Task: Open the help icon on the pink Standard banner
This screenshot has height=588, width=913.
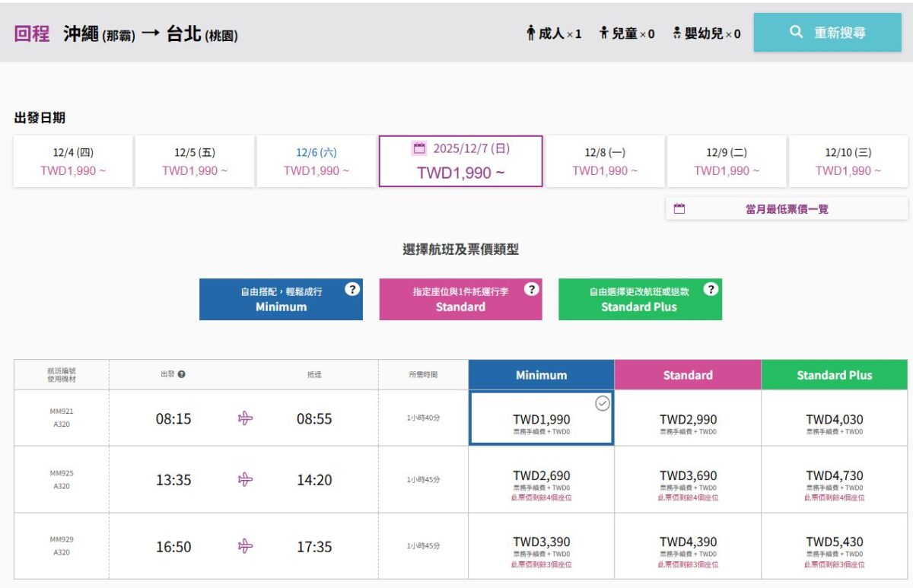Action: (532, 289)
